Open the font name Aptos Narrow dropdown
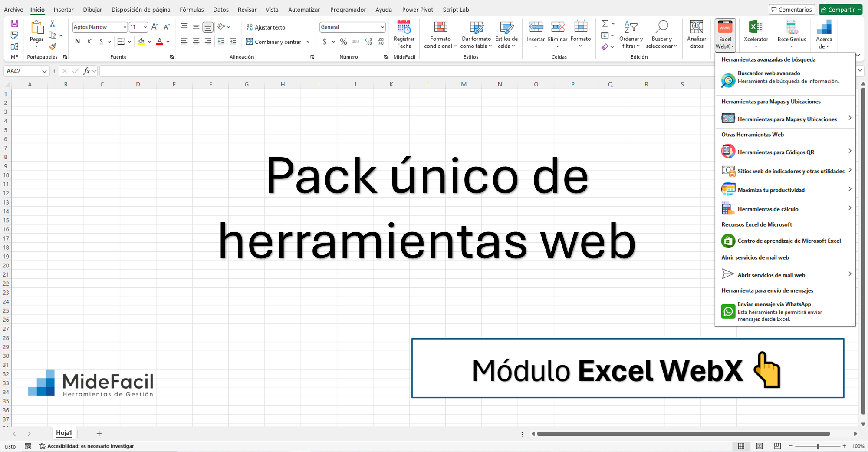Screen dimensions: 868x452 click(125, 27)
